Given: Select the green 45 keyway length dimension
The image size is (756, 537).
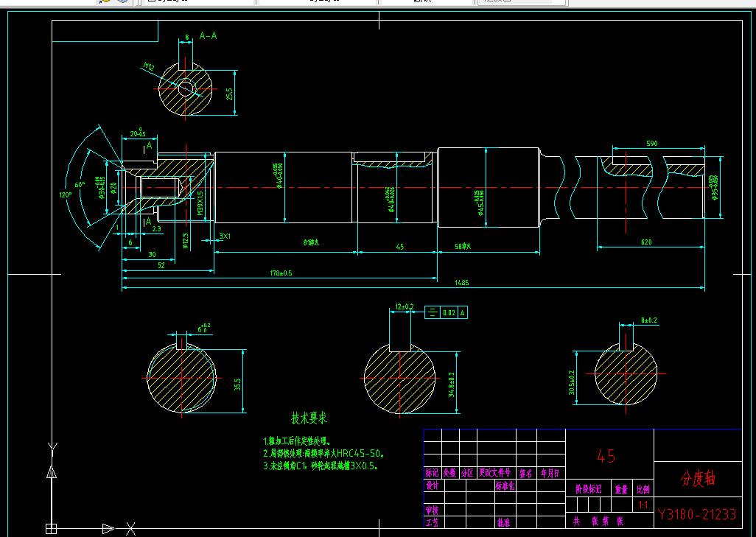Looking at the screenshot, I should 399,247.
